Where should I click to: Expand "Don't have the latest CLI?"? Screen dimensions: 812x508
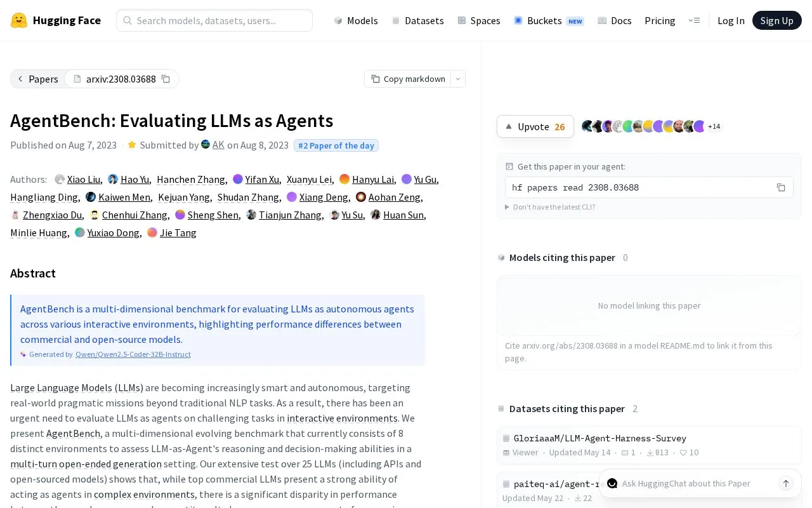[x=550, y=207]
